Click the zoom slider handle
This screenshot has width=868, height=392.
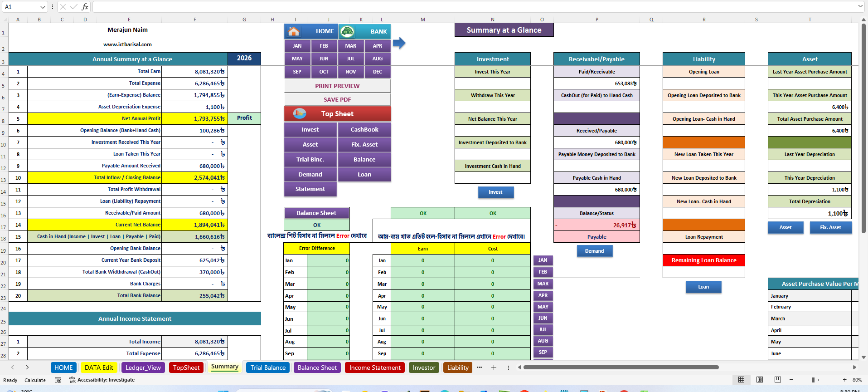(x=813, y=380)
